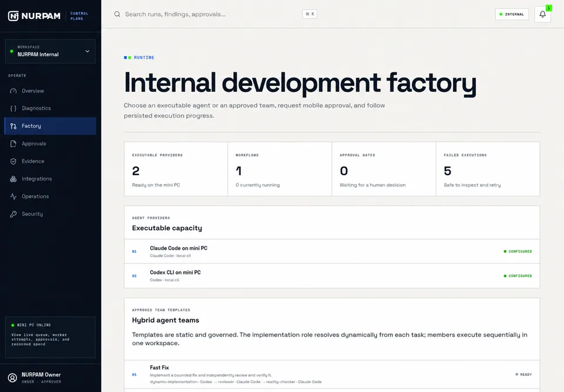Click the Approval Gates stat card

tap(384, 169)
